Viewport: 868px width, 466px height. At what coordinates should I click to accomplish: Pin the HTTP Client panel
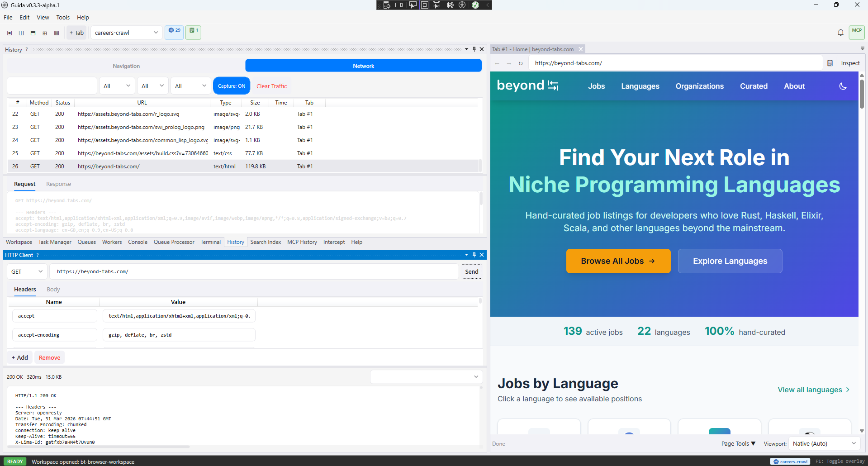point(474,255)
